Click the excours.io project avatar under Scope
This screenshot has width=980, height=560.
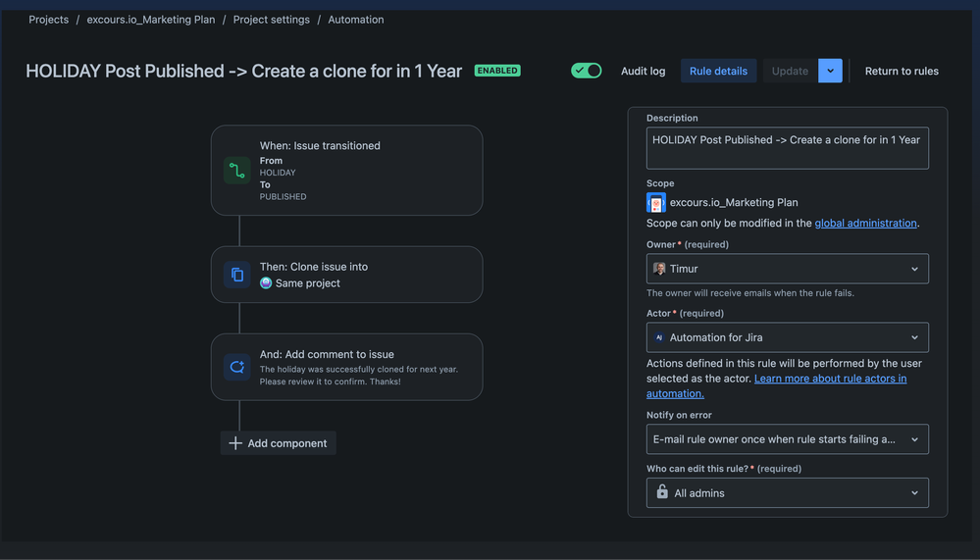[x=655, y=202]
